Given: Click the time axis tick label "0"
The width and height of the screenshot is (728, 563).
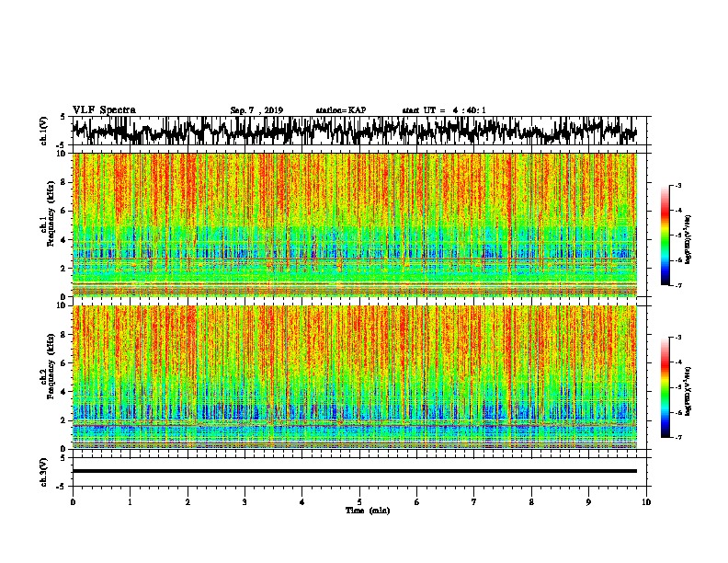Looking at the screenshot, I should [73, 502].
